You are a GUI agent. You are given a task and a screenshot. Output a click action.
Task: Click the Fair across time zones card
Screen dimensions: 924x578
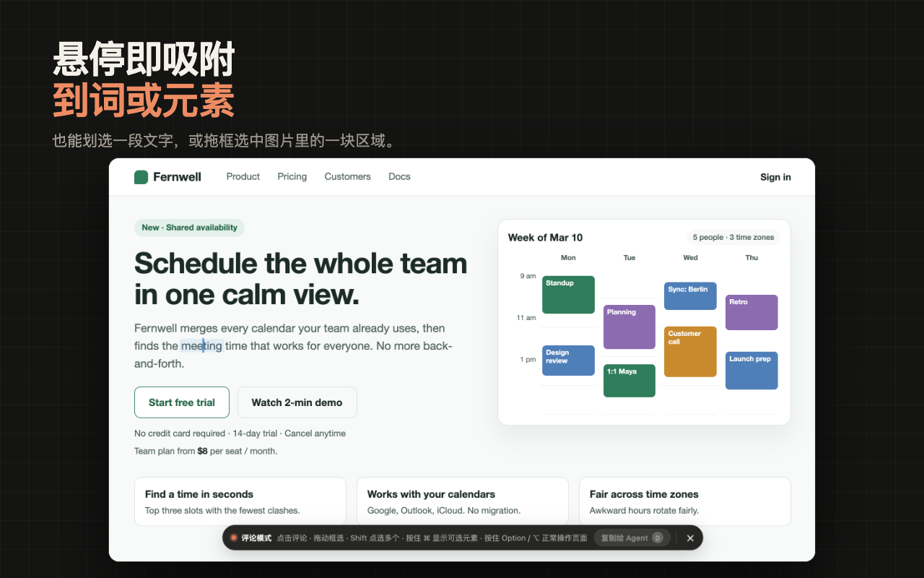684,501
